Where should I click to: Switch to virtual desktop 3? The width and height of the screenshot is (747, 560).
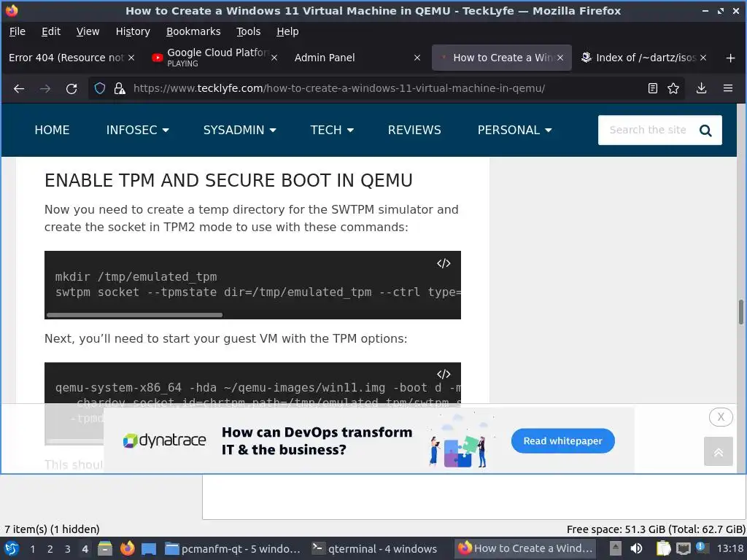click(68, 549)
